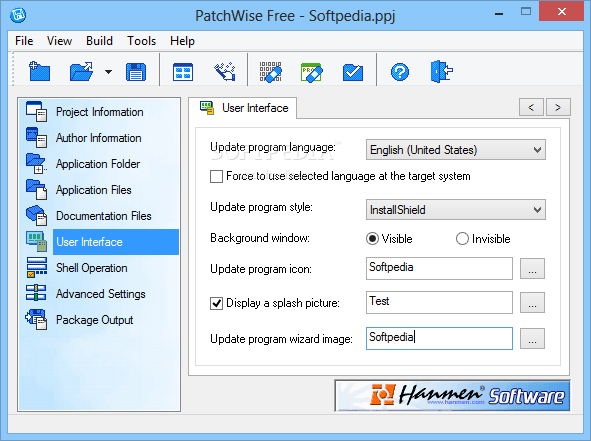Viewport: 591px width, 441px height.
Task: Go to Application Folder section
Action: click(98, 164)
